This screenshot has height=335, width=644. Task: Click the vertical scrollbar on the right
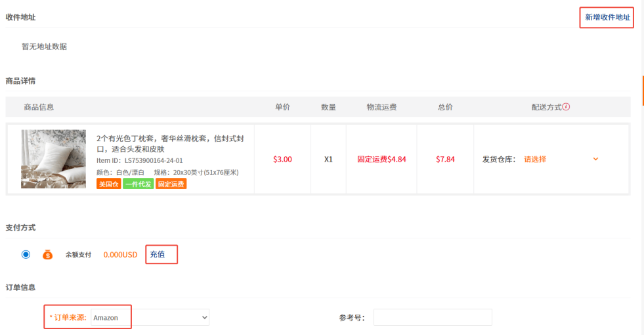642,91
